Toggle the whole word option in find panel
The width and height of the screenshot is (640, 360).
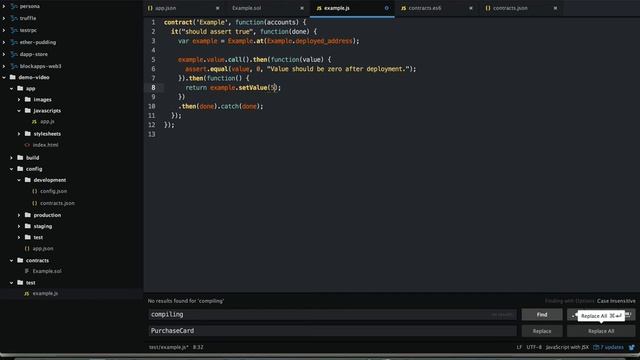tap(629, 315)
